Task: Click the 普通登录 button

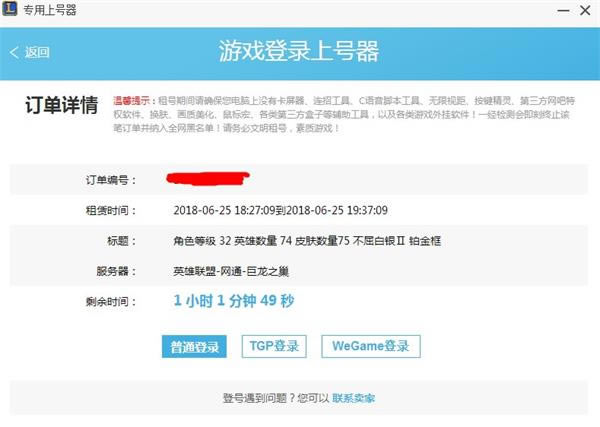Action: pyautogui.click(x=194, y=347)
